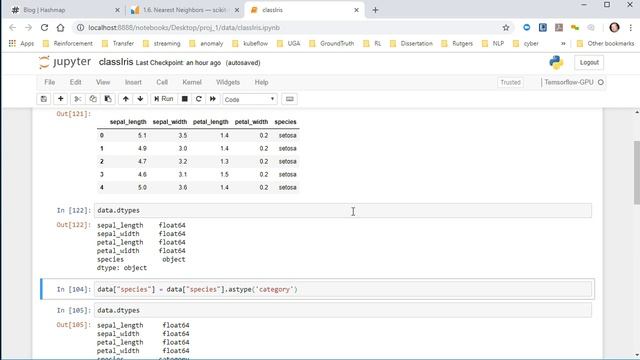Reload the current page
The width and height of the screenshot is (640, 360).
44,27
